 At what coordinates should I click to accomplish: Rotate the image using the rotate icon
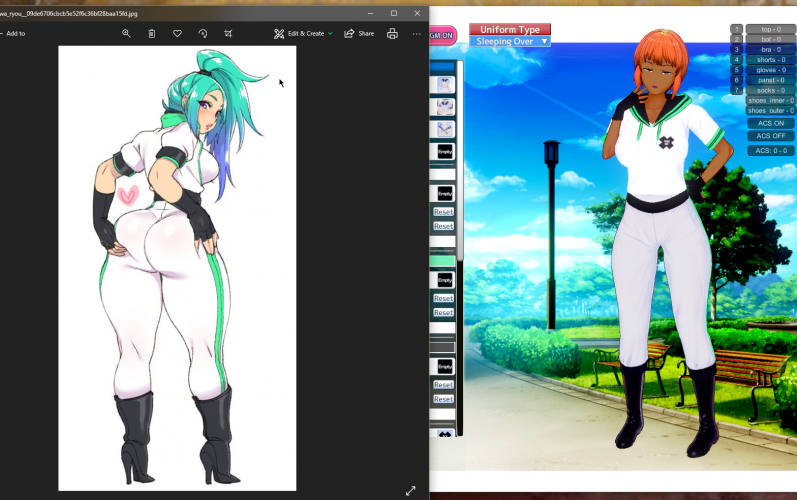pos(203,33)
